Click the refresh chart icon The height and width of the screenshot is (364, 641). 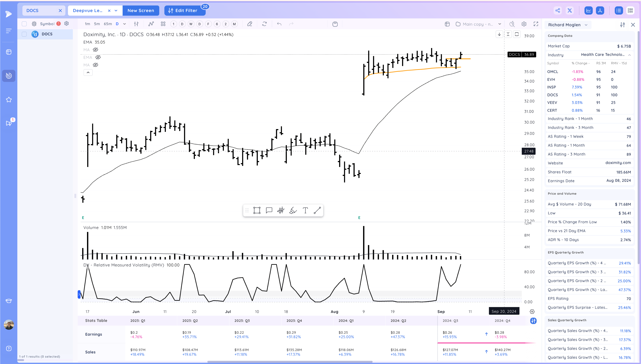264,24
